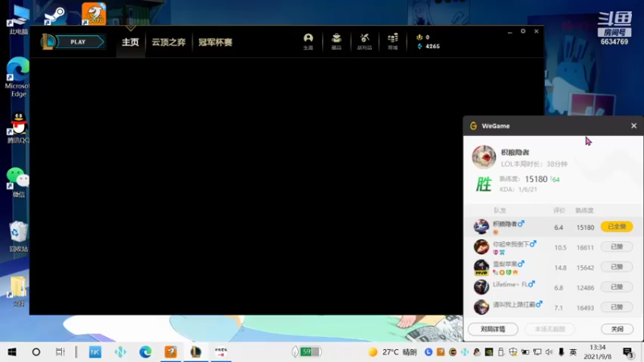This screenshot has width=644, height=362.
Task: Open the 微信 WeChat desktop shortcut
Action: (18, 183)
